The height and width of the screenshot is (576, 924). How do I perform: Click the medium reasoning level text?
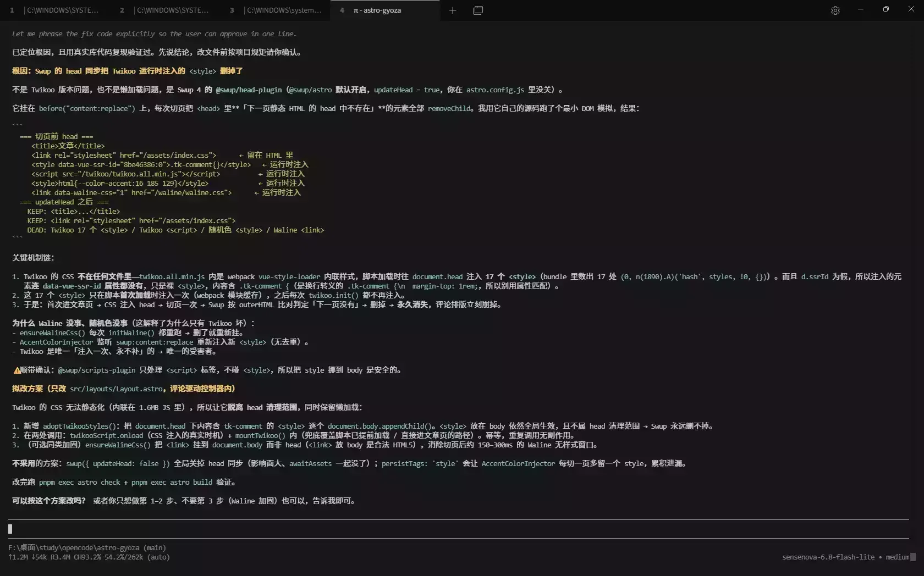pyautogui.click(x=898, y=557)
